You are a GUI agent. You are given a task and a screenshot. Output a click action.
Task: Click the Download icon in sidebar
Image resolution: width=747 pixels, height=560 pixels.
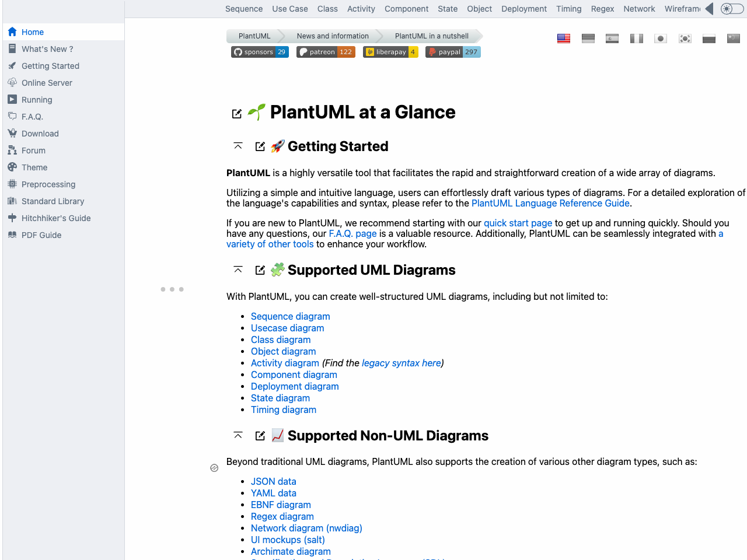click(12, 134)
